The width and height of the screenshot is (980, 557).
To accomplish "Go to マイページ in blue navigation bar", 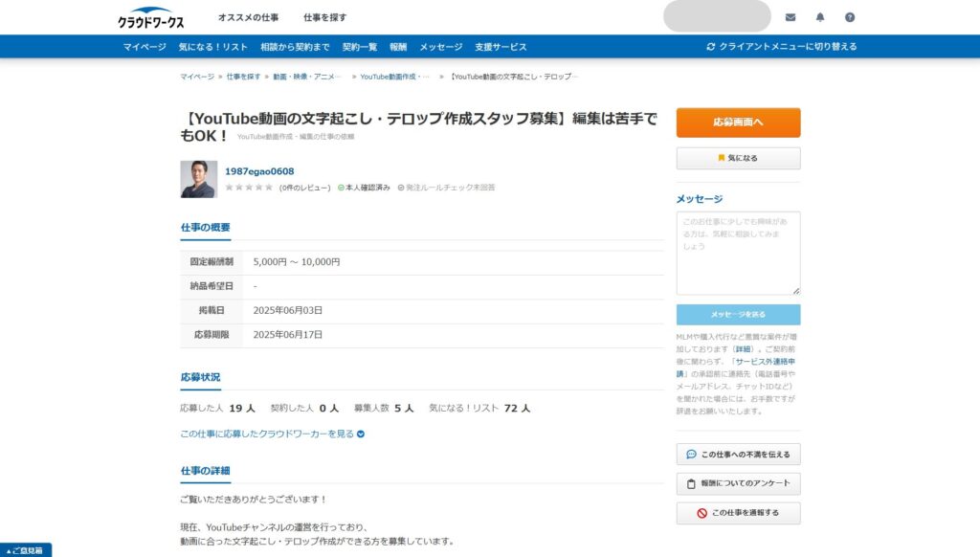I will 145,47.
